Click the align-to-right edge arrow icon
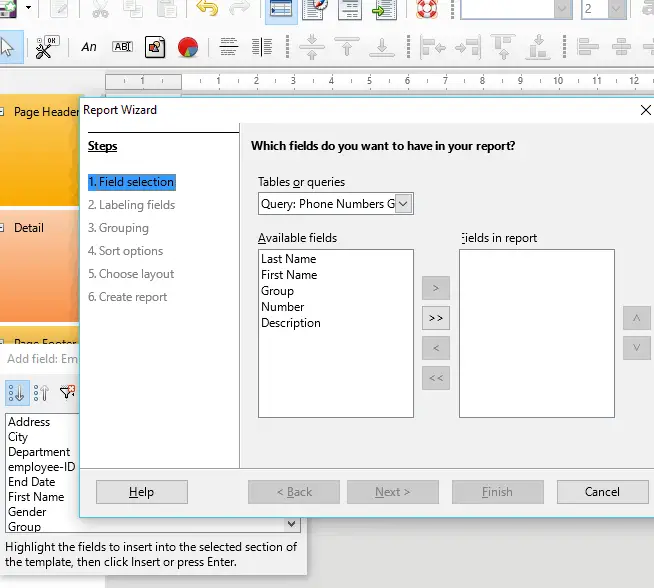The image size is (654, 588). click(468, 47)
